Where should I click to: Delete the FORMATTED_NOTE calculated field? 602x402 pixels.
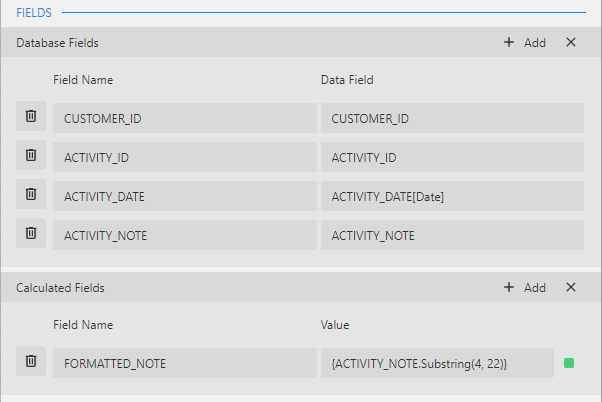[x=31, y=362]
